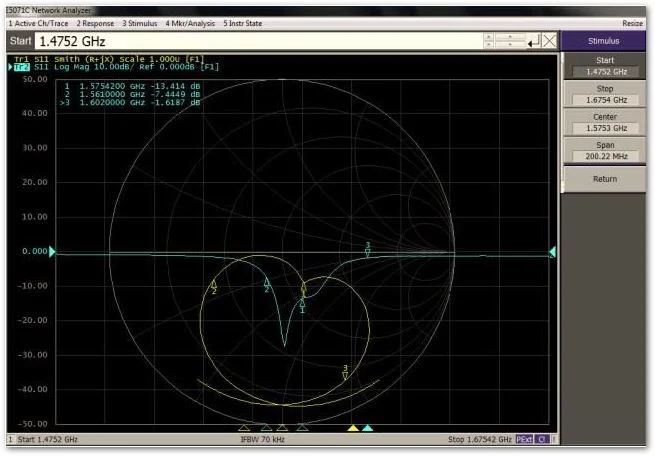Select active trace label Tr2 S11 Log Mag

click(116, 67)
